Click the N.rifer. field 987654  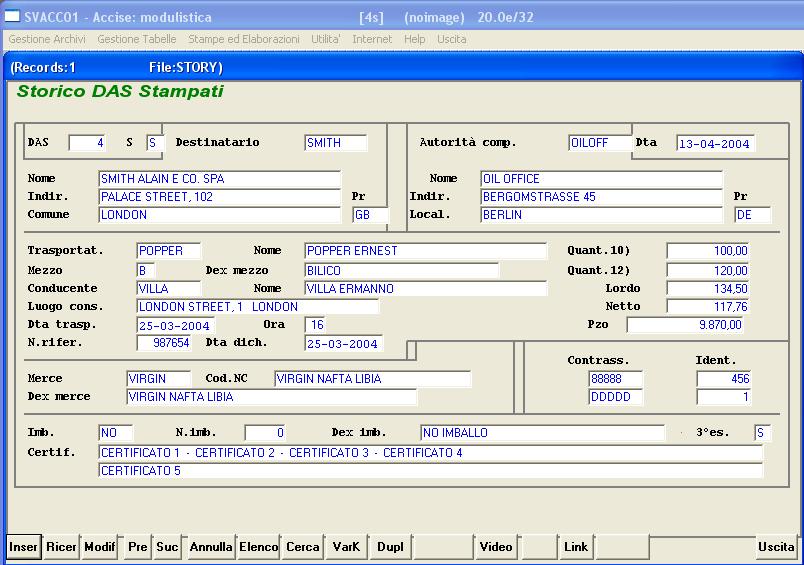coord(164,343)
